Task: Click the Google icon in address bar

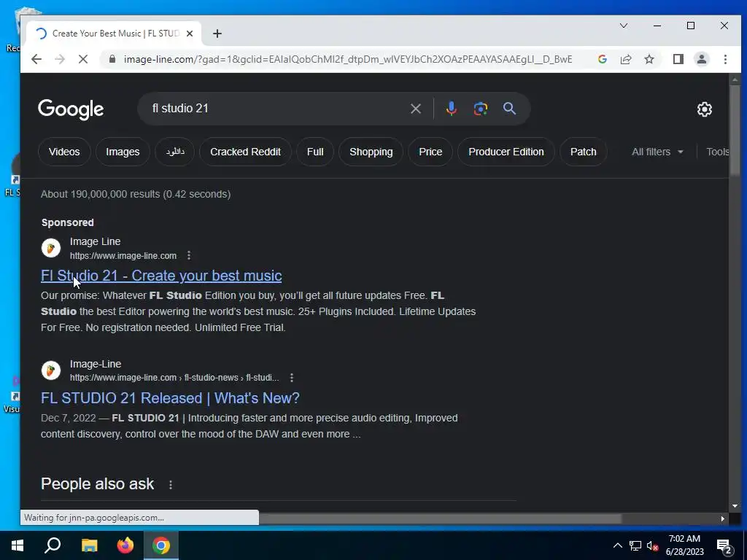Action: (602, 59)
